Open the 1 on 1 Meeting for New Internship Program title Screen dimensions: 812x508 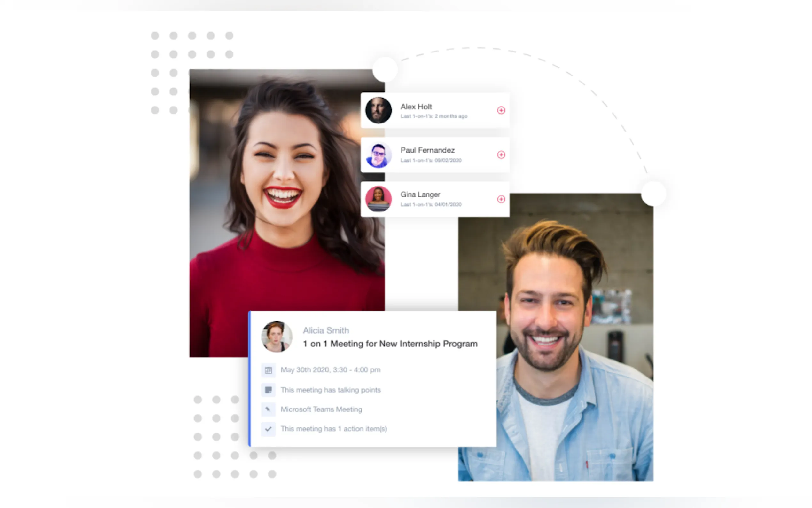(x=390, y=344)
